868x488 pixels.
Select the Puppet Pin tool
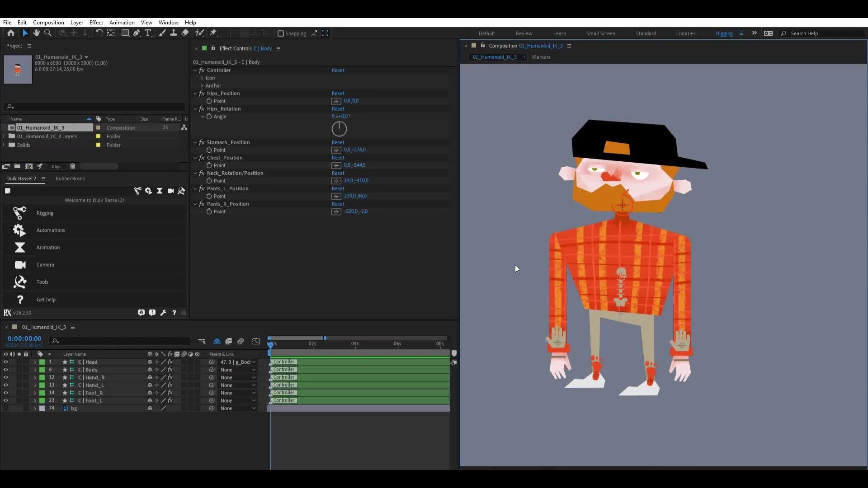(x=214, y=33)
